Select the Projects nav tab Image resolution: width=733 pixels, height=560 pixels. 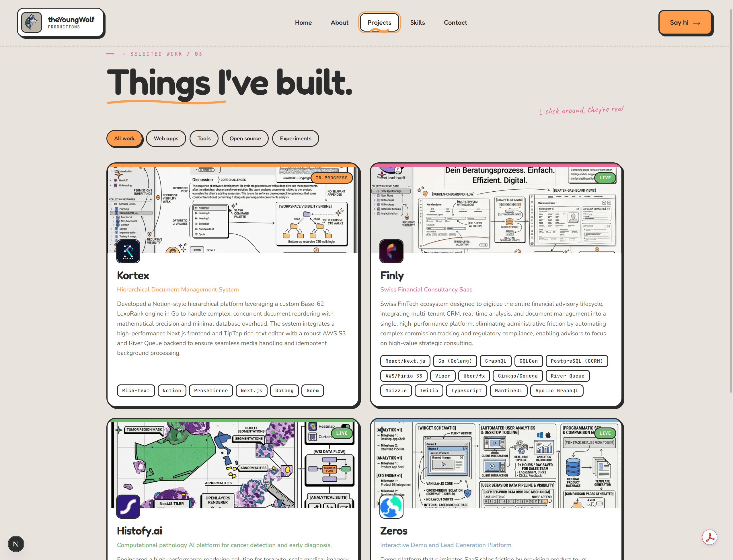(379, 22)
